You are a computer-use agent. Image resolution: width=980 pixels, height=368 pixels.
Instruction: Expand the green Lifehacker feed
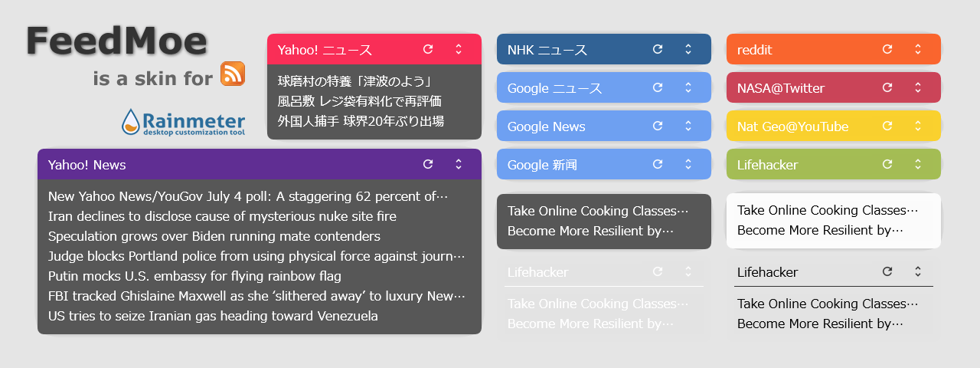(x=918, y=164)
